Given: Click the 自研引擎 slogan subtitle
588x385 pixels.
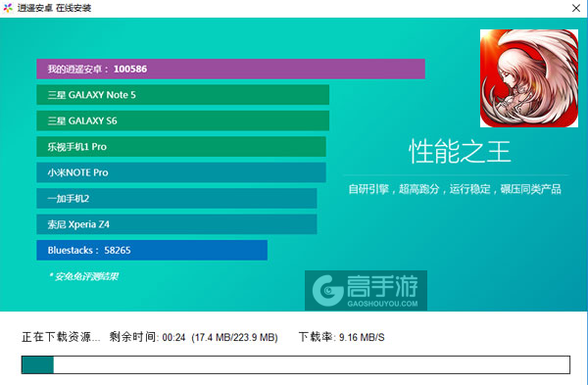Looking at the screenshot, I should pos(455,189).
